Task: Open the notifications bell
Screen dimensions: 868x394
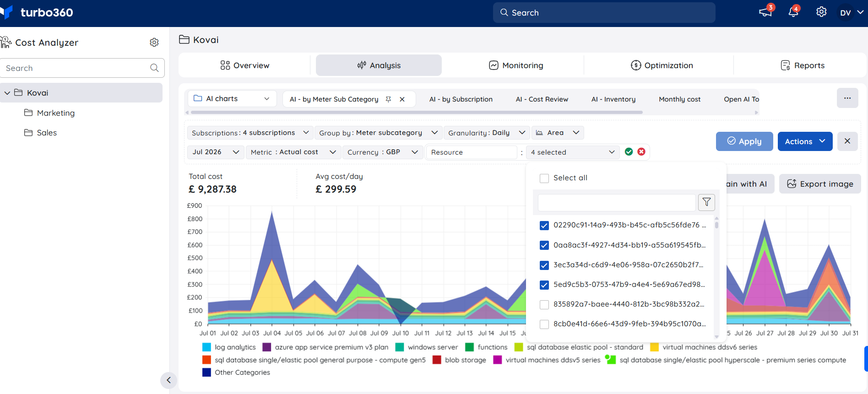Action: pos(793,12)
